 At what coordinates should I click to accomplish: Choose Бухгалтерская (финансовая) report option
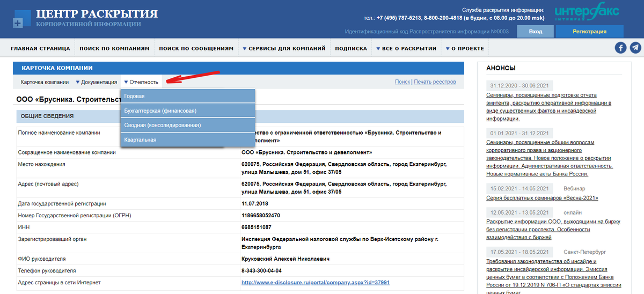click(x=188, y=111)
